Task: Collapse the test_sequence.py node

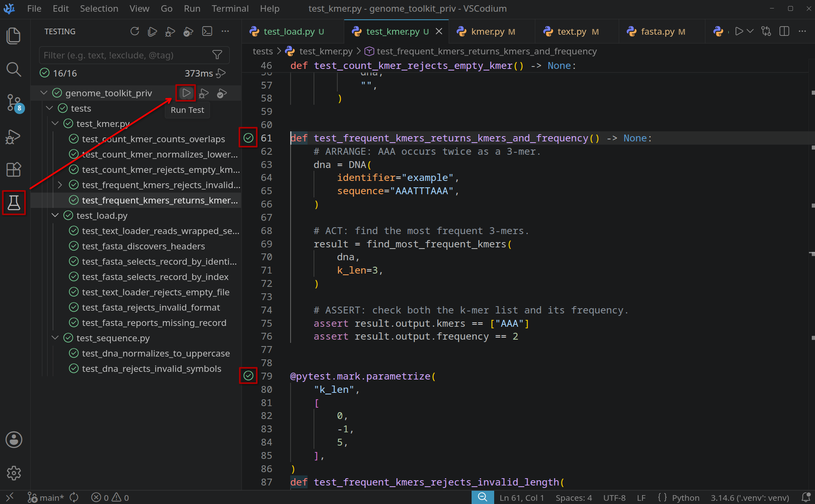Action: [55, 338]
